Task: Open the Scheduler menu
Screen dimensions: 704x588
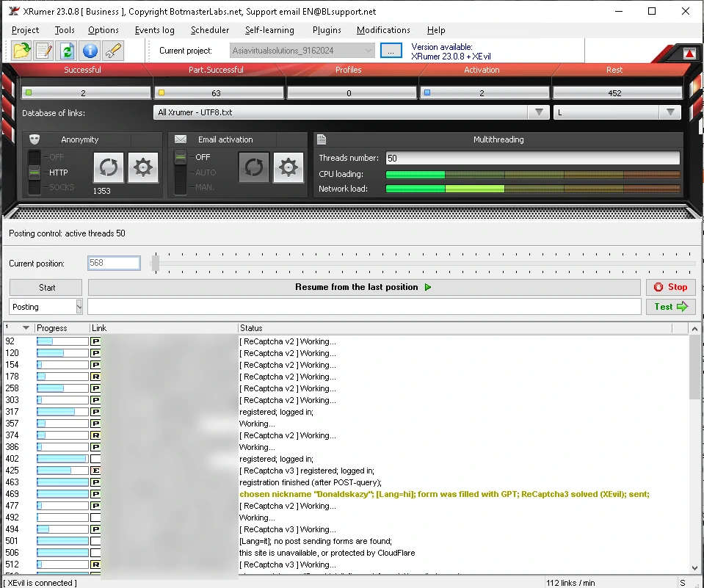Action: (x=210, y=30)
